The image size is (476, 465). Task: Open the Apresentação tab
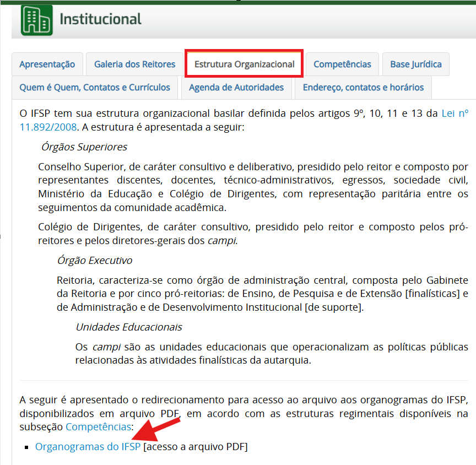tap(47, 64)
